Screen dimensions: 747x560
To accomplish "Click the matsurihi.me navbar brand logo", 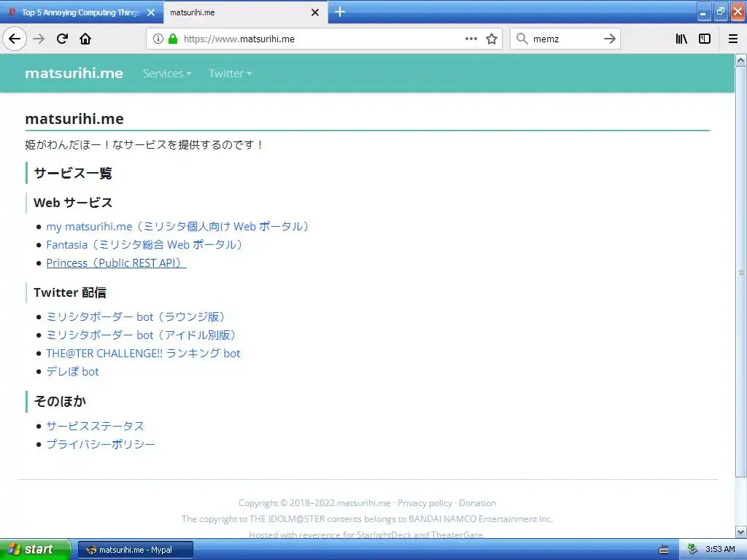I will (74, 74).
